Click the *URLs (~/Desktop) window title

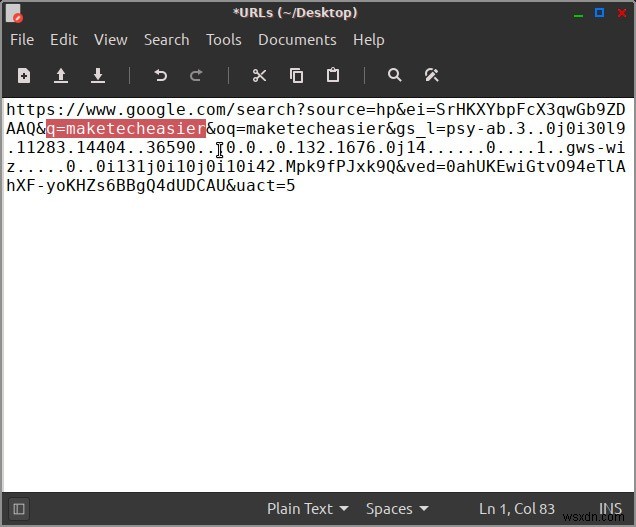(x=295, y=13)
